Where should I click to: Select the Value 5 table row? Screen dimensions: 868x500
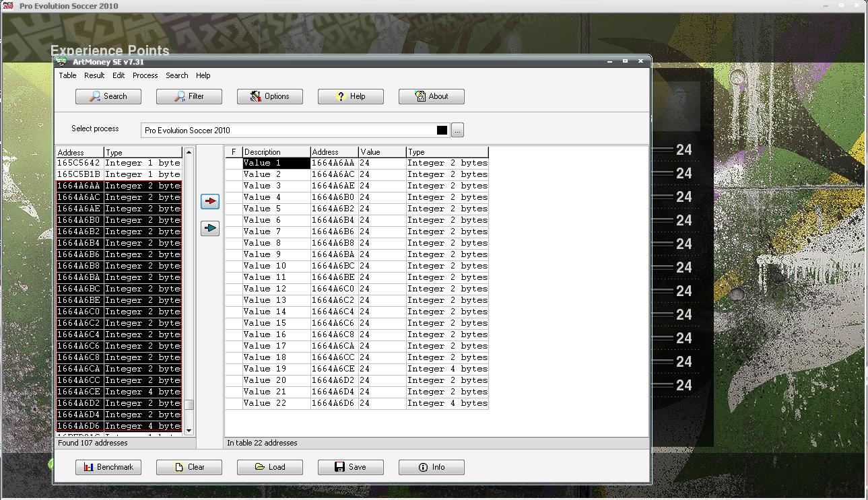357,209
